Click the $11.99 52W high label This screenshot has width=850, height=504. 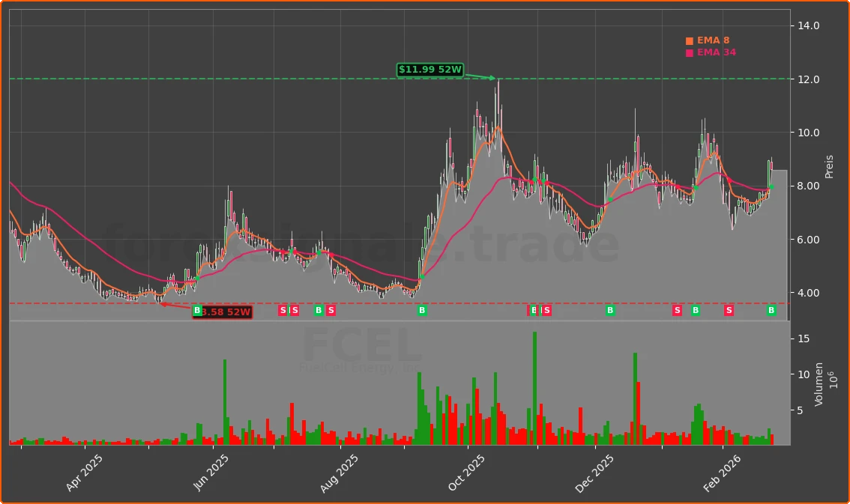(x=430, y=70)
